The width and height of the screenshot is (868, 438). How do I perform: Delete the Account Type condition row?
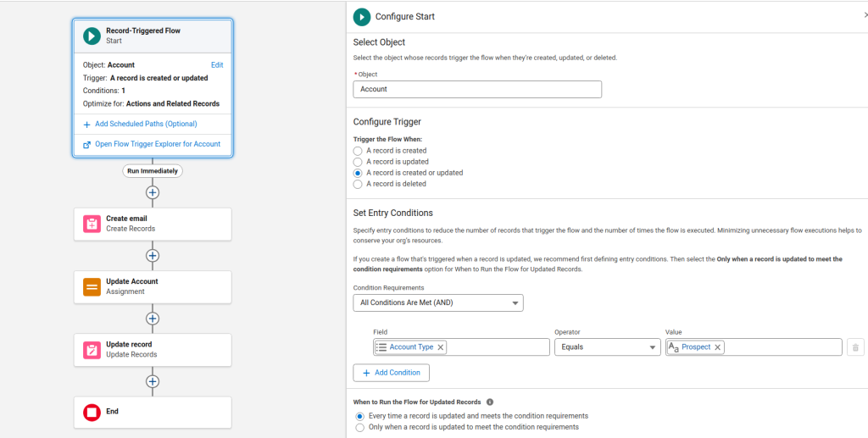[x=855, y=347]
